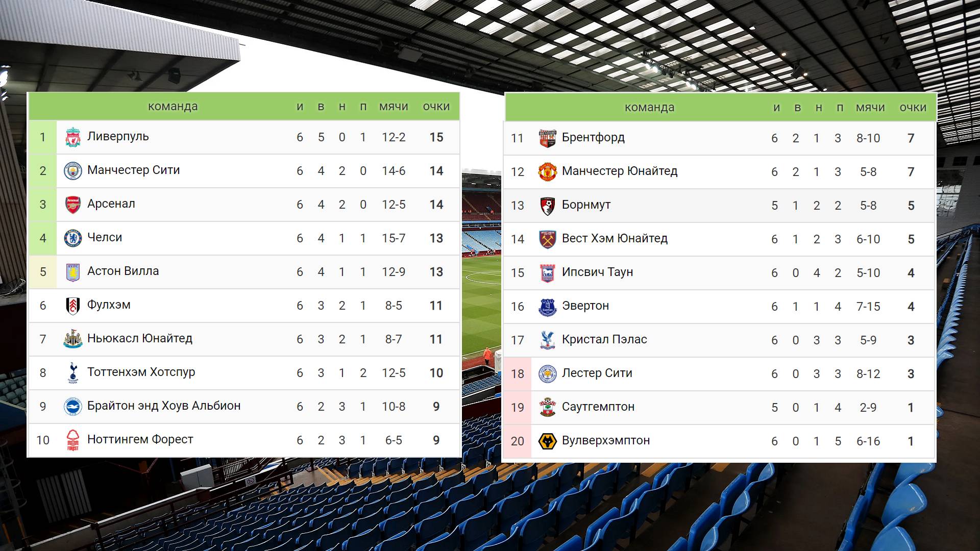Click the left table 'очки' column header

pos(436,107)
